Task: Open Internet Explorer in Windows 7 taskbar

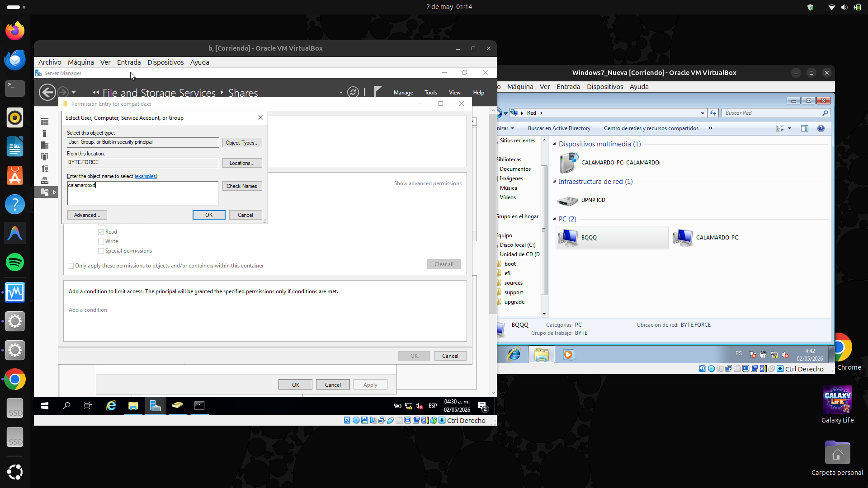Action: coord(514,355)
